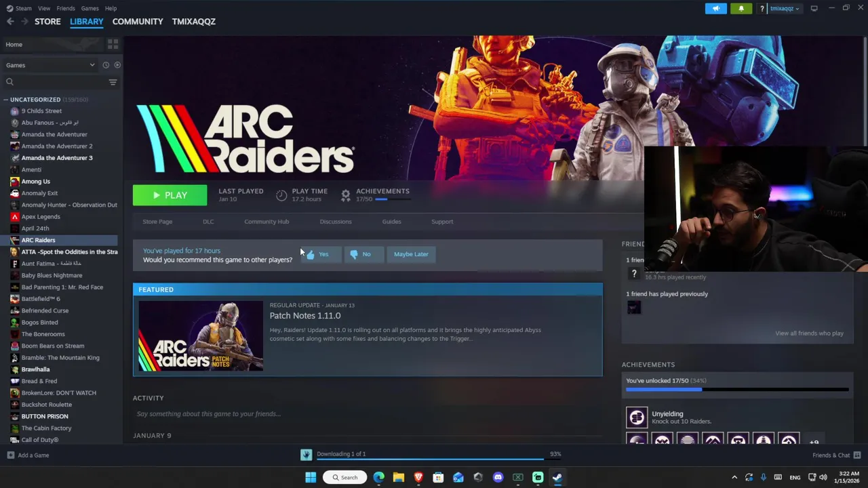Open the Community Hub link

(x=267, y=222)
